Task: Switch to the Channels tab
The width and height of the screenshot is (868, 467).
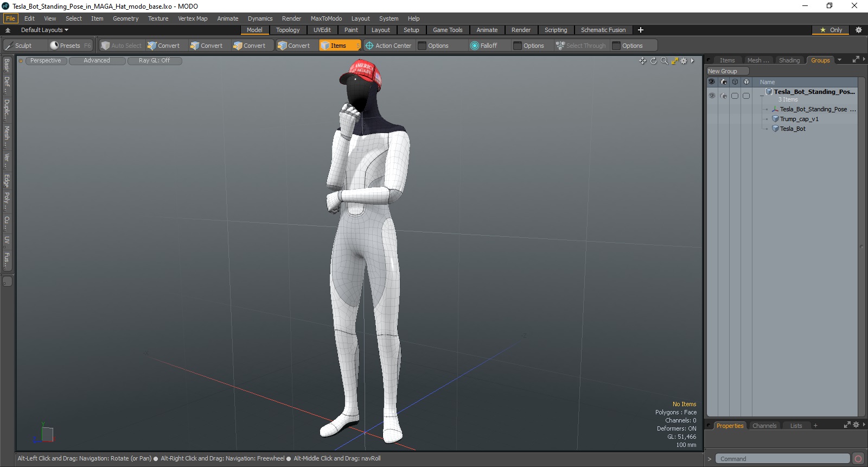Action: tap(764, 426)
